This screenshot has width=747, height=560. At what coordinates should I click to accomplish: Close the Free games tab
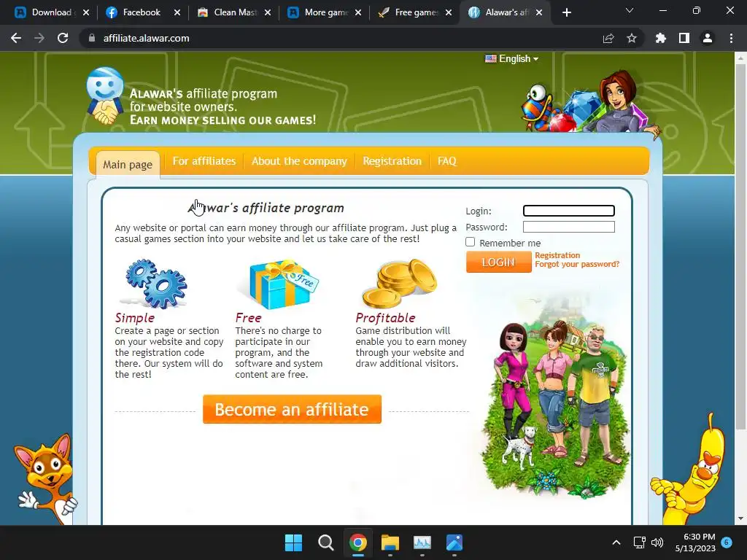(x=449, y=13)
